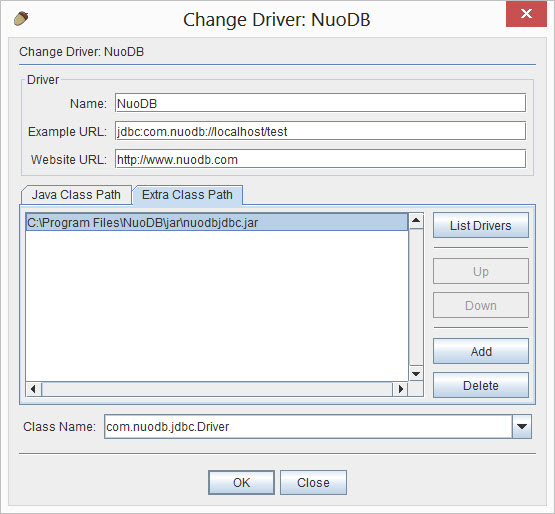Screen dimensions: 555x514
Task: Click the Example URL input field
Action: point(320,131)
